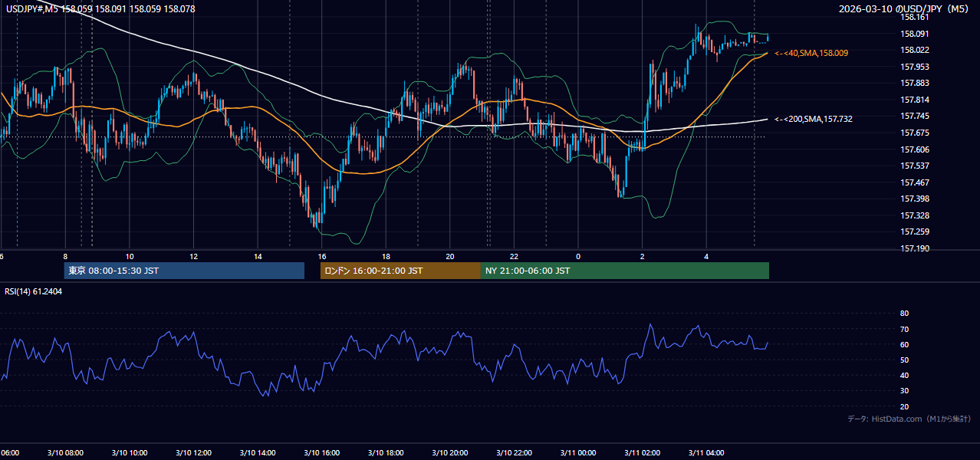The width and height of the screenshot is (980, 460).
Task: Click the RSI scale value 30
Action: pyautogui.click(x=904, y=391)
